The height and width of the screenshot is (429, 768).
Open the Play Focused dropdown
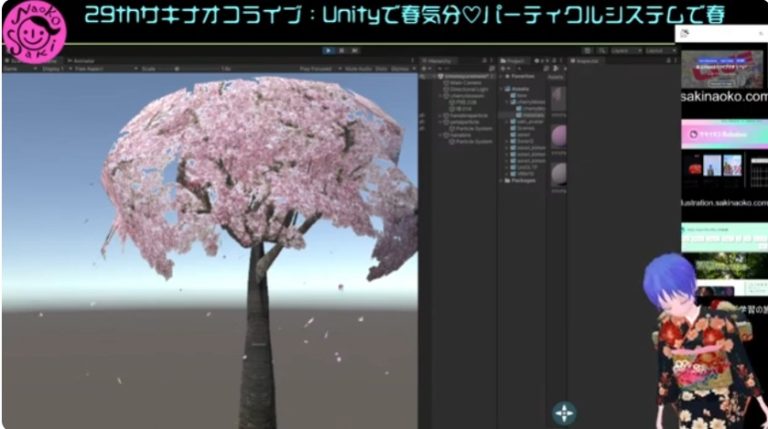321,69
